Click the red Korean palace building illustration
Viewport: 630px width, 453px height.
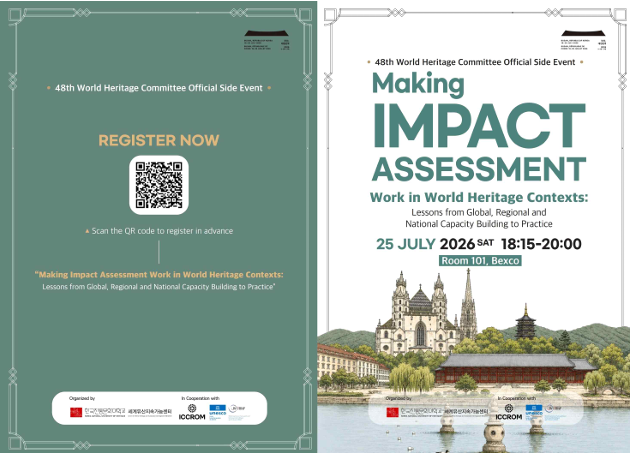pyautogui.click(x=515, y=368)
